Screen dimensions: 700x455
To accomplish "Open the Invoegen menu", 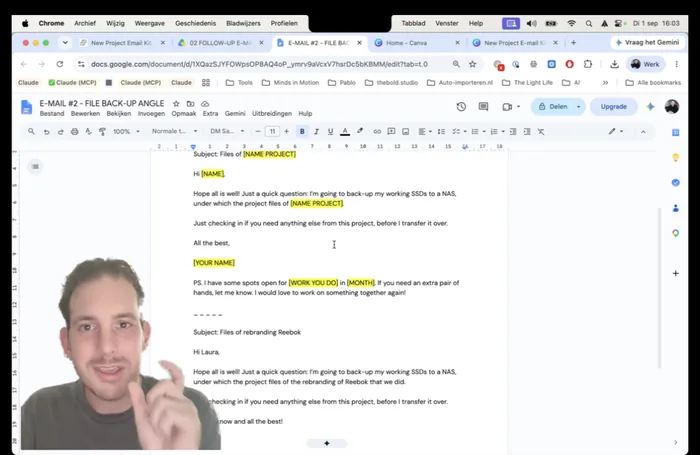I will pos(151,113).
